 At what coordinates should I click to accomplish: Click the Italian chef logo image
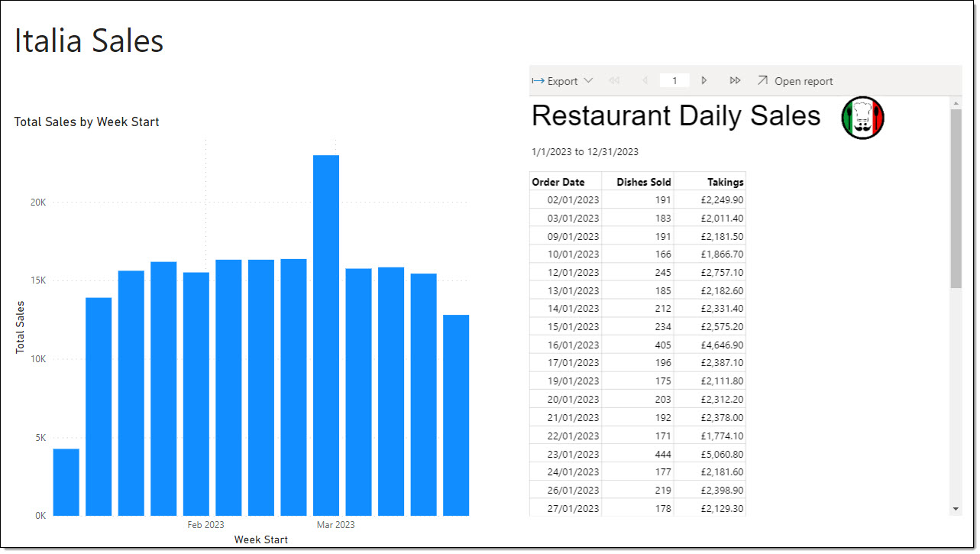coord(862,118)
